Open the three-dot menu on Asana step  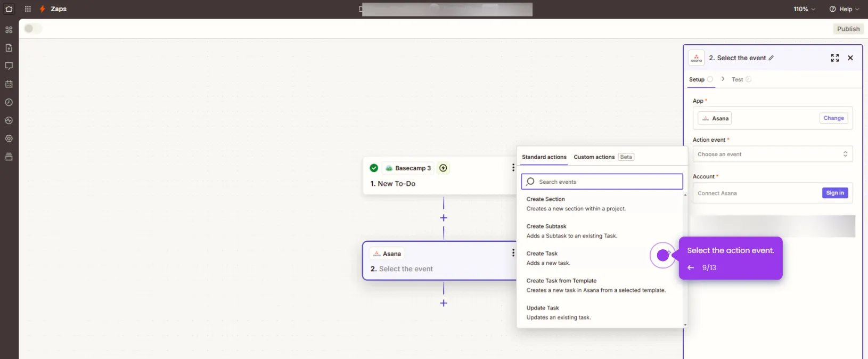(513, 253)
